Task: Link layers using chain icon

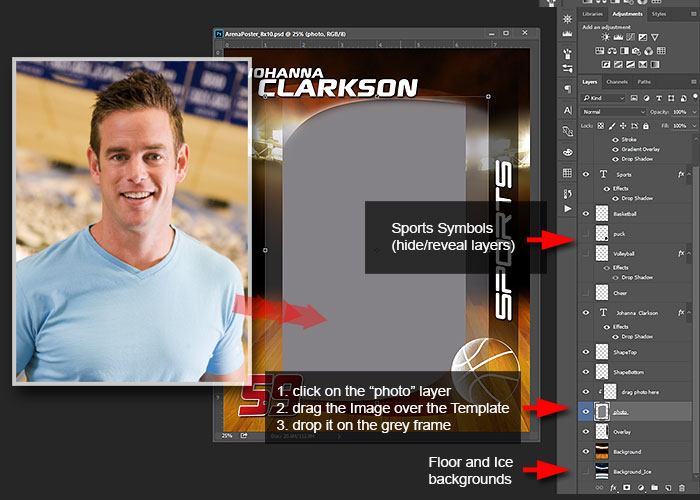Action: pos(600,488)
